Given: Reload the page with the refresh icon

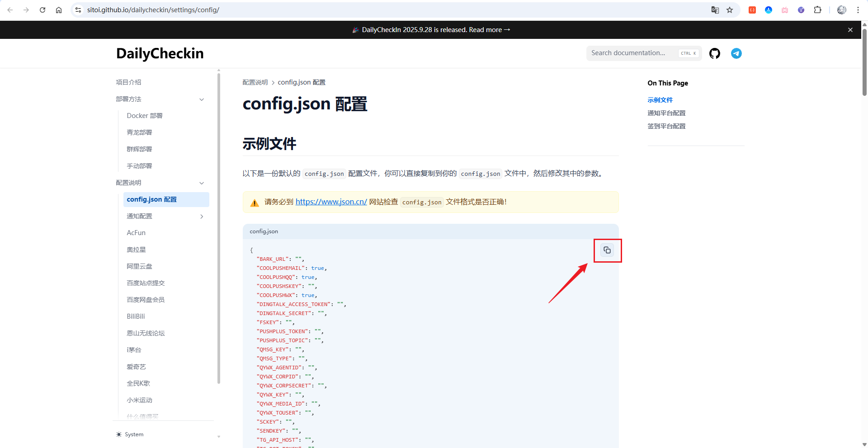Looking at the screenshot, I should (42, 9).
